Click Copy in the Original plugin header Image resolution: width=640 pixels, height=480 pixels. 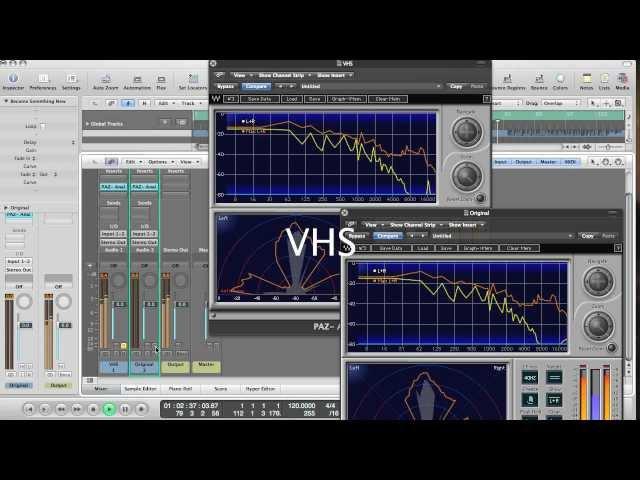click(x=587, y=236)
